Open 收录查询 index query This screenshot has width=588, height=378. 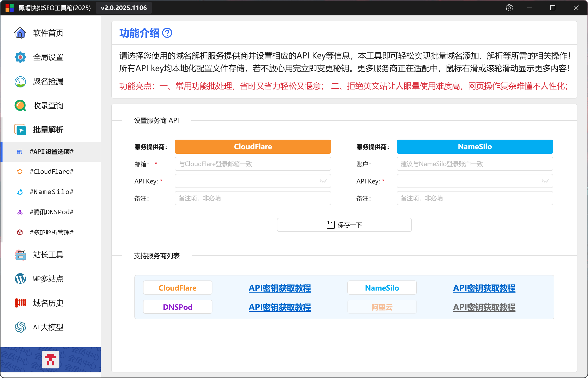48,106
